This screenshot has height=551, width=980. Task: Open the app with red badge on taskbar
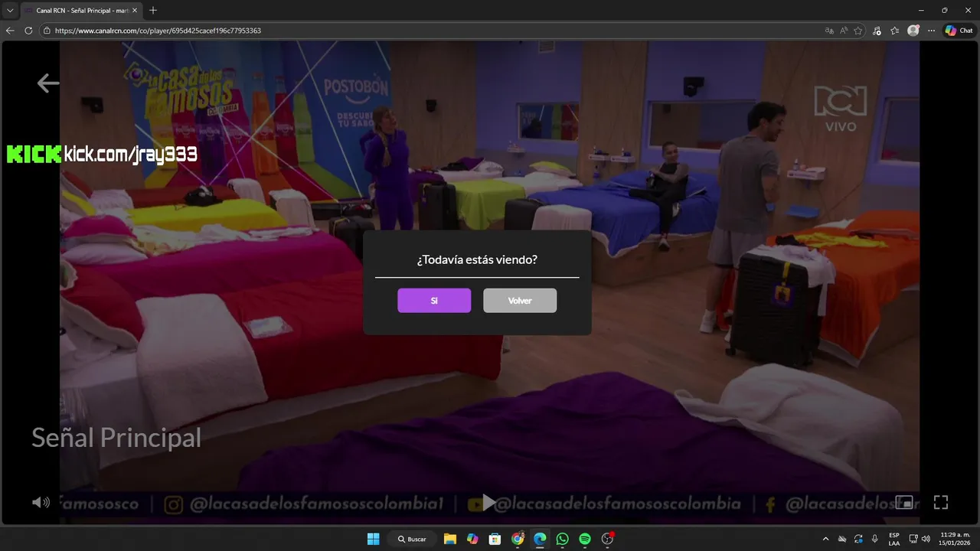[608, 539]
